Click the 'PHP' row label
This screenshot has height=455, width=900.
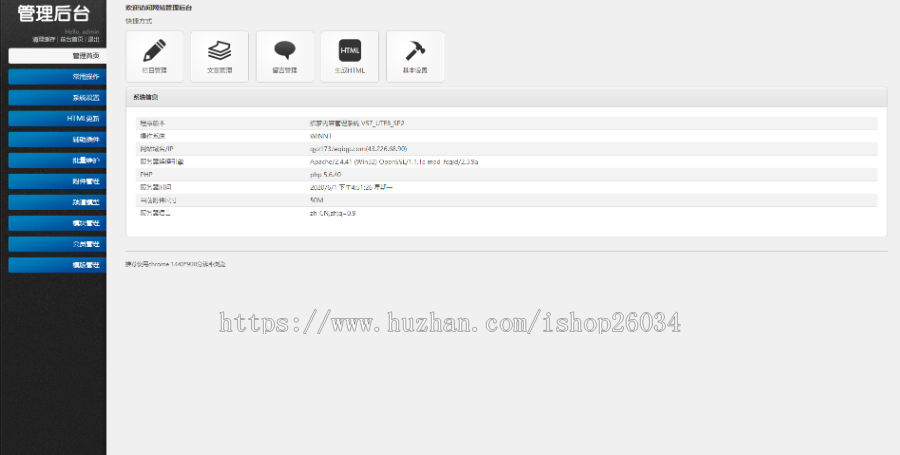[146, 174]
